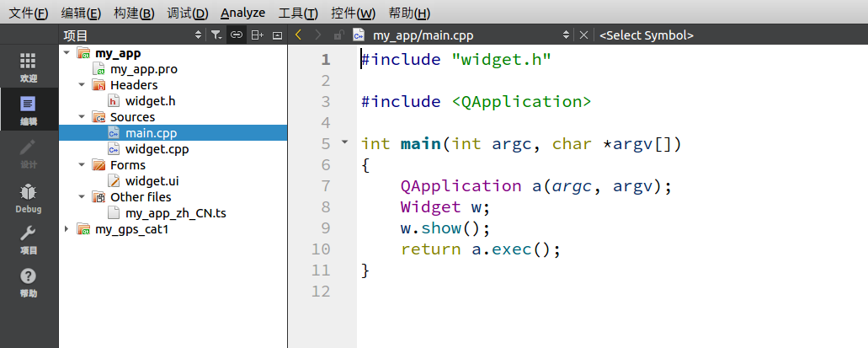868x348 pixels.
Task: Open the Analyze menu
Action: 242,13
